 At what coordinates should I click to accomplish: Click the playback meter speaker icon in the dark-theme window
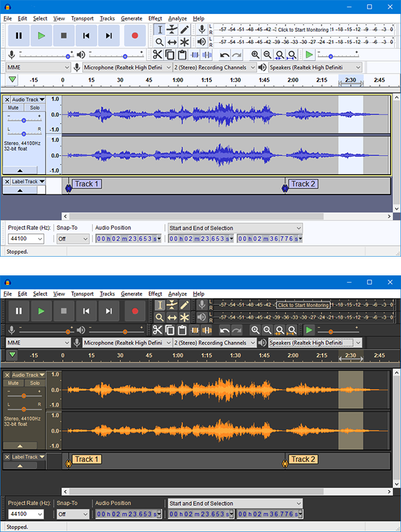[202, 317]
